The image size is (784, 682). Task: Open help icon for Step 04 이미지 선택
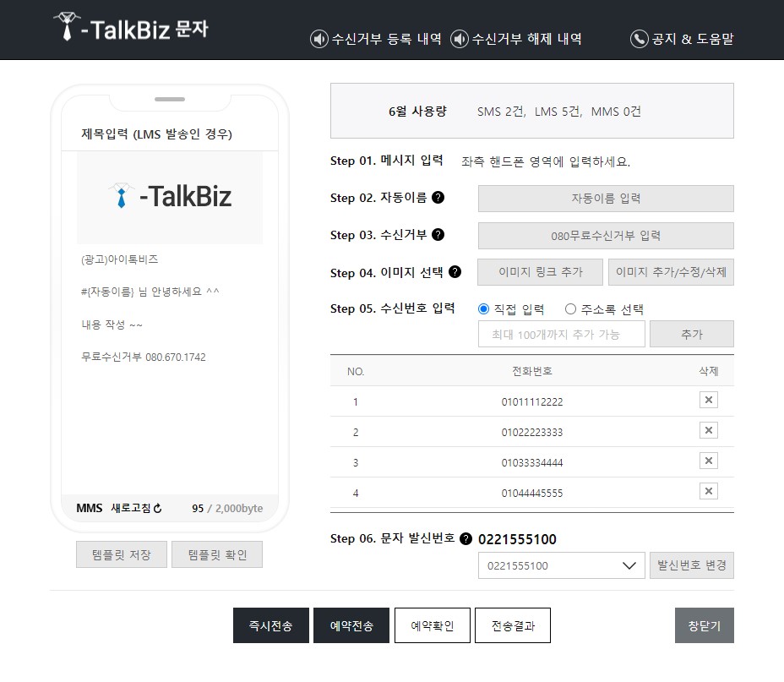coord(455,271)
